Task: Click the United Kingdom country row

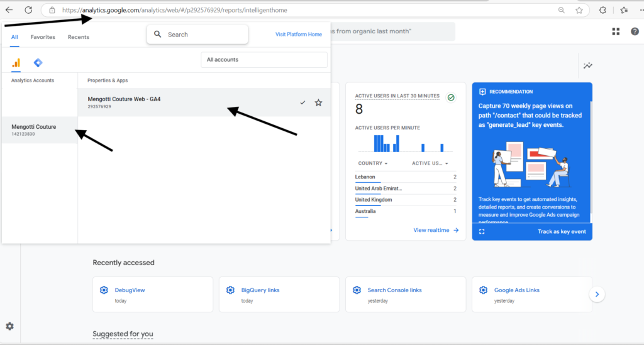Action: (406, 200)
